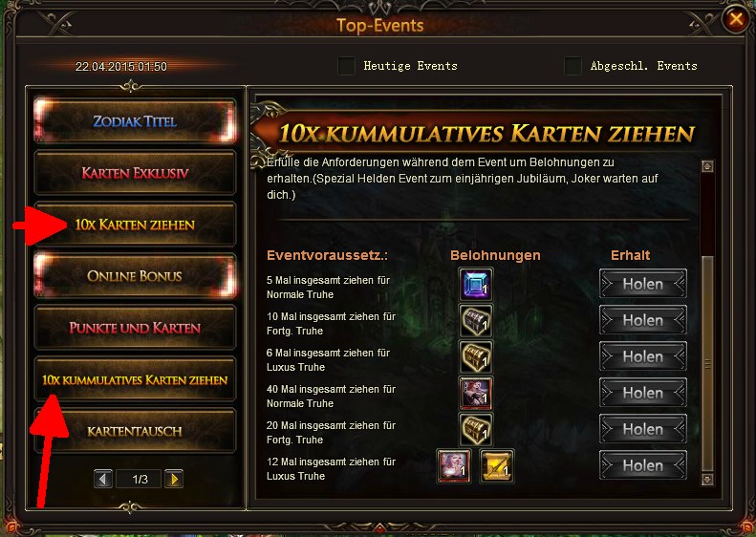Click the scroll down arrow of rewards list
Image resolution: width=756 pixels, height=537 pixels.
[x=707, y=479]
